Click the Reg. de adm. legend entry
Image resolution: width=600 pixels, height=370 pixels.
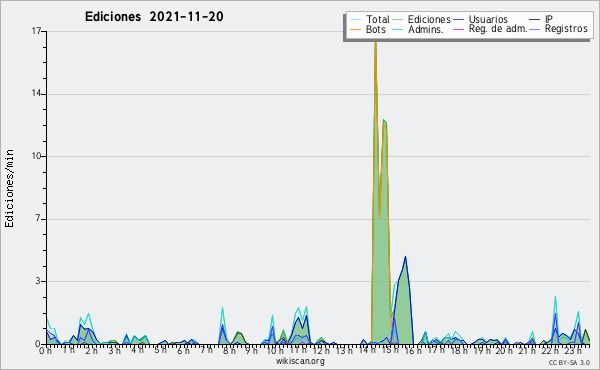[x=490, y=29]
